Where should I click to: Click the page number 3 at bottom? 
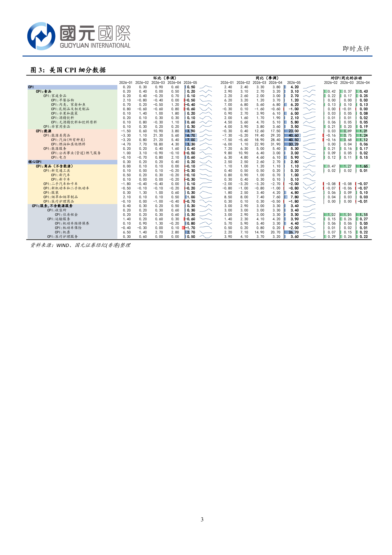pos(202,520)
